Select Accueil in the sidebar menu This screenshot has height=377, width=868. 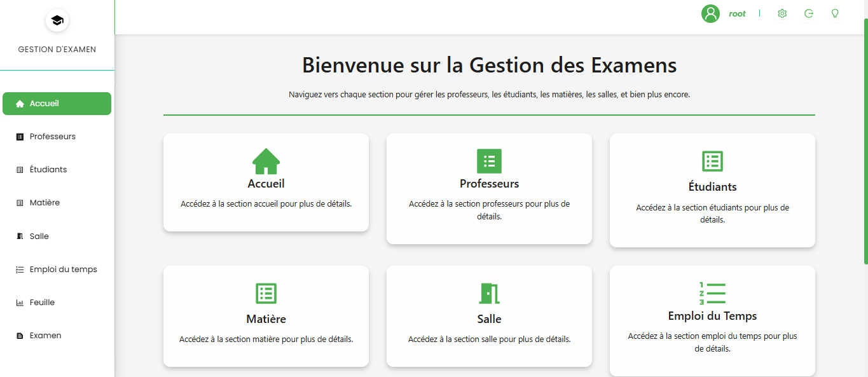coord(57,104)
